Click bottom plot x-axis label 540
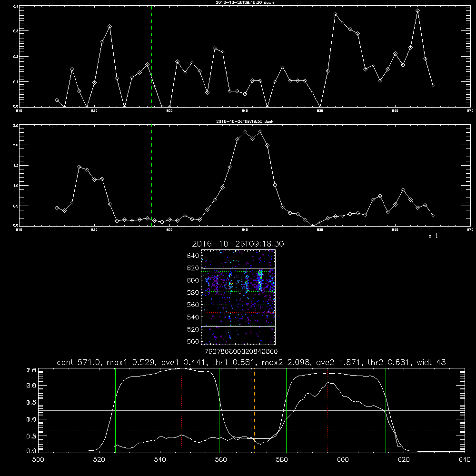 tap(160, 460)
